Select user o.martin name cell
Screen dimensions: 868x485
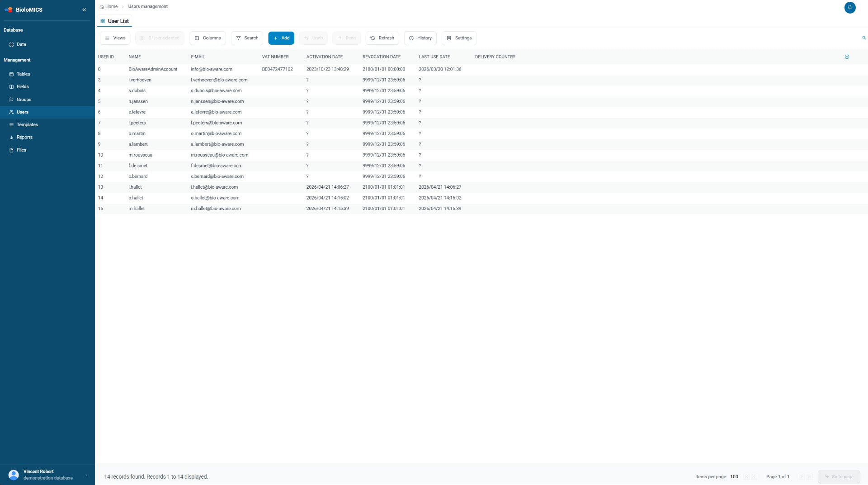coord(137,133)
